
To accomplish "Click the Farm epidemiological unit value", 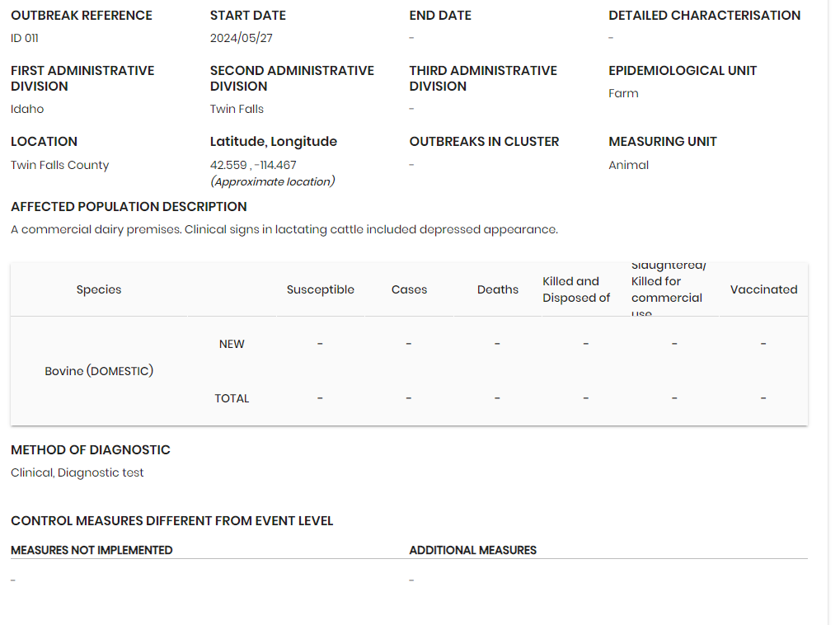I will (623, 93).
